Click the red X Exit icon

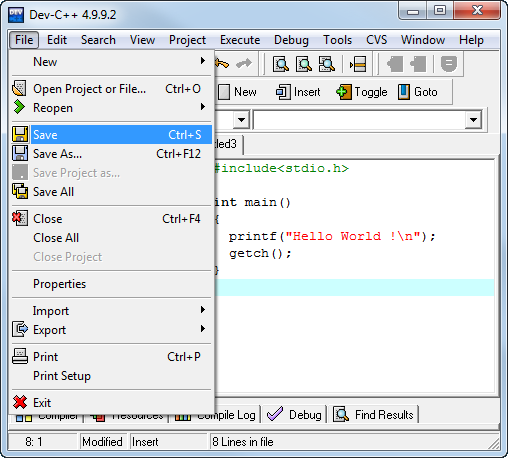20,402
